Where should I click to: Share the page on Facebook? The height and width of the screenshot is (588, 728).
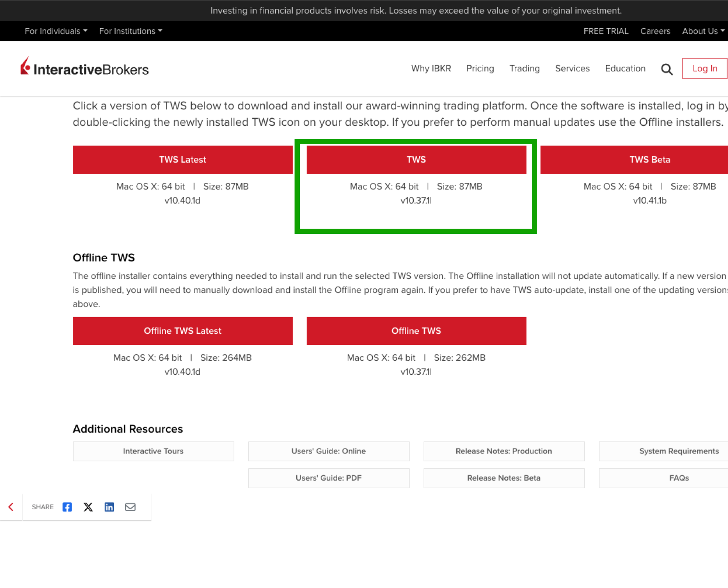click(x=67, y=507)
